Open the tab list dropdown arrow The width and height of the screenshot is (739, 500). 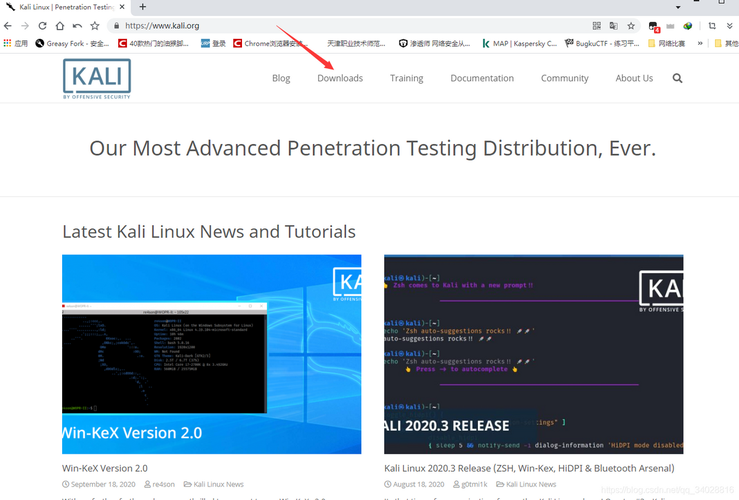click(x=678, y=7)
